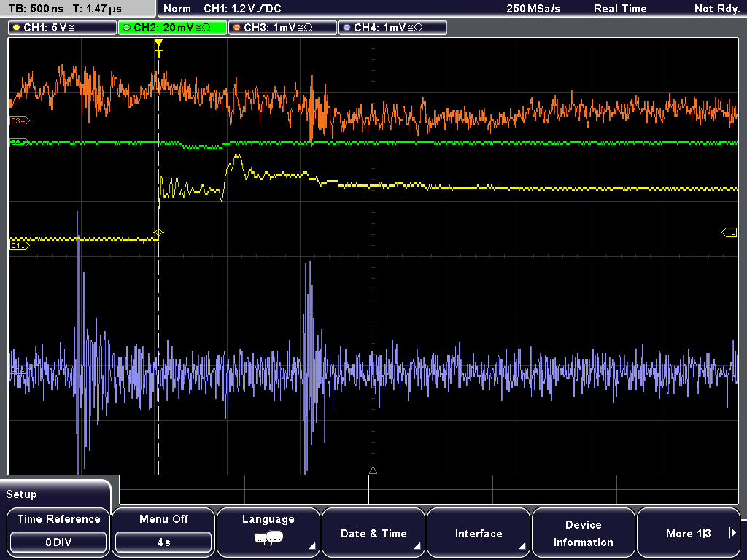Select the CH1: 5 V channel tab

pyautogui.click(x=63, y=28)
